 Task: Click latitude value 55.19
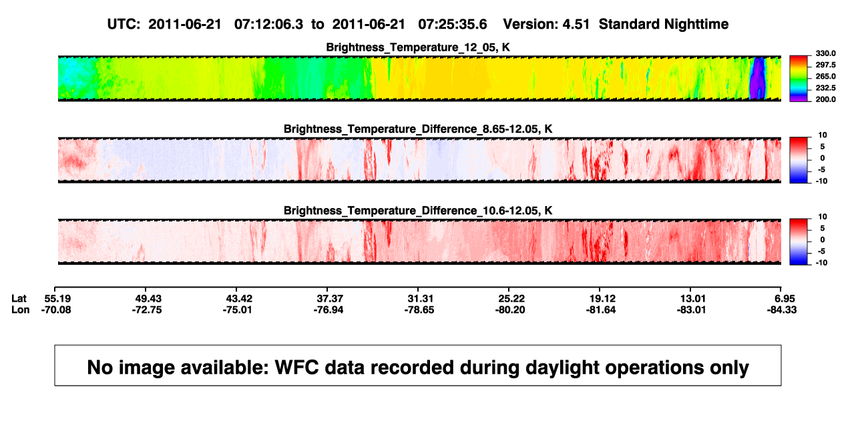point(58,298)
